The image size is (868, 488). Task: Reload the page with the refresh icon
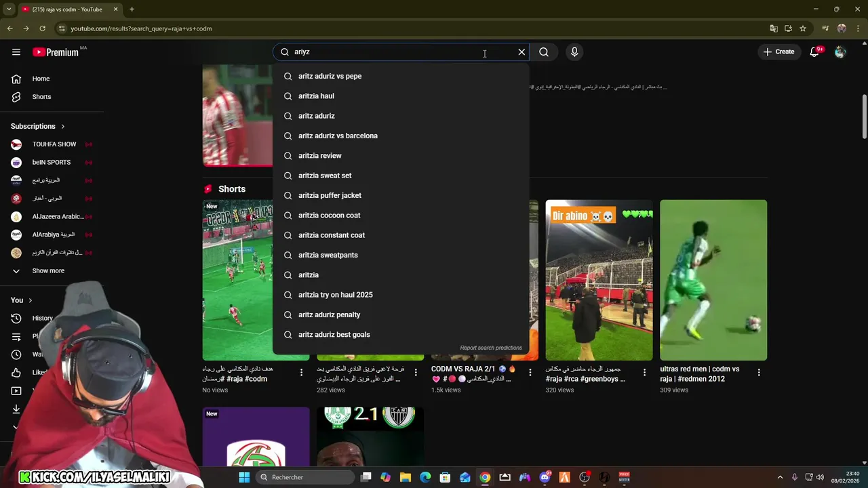42,28
